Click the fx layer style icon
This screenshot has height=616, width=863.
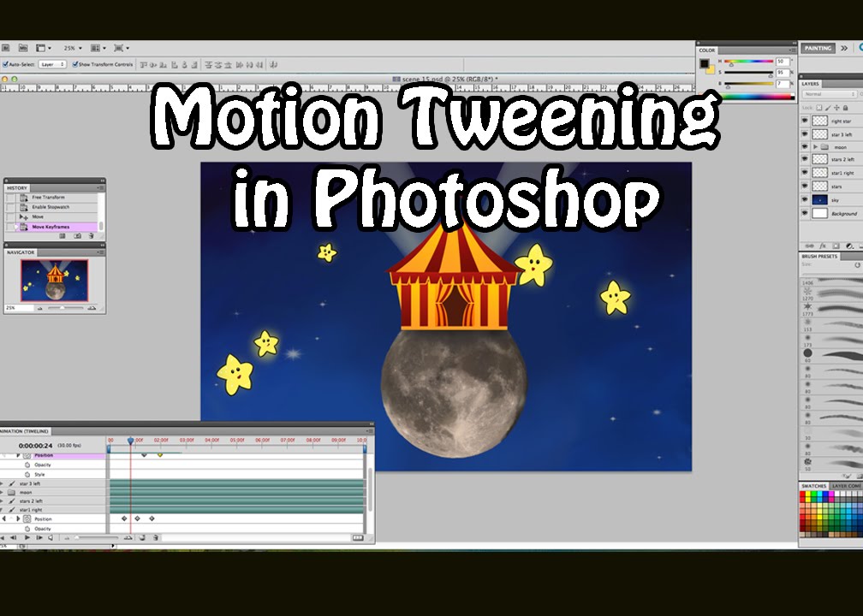coord(823,246)
